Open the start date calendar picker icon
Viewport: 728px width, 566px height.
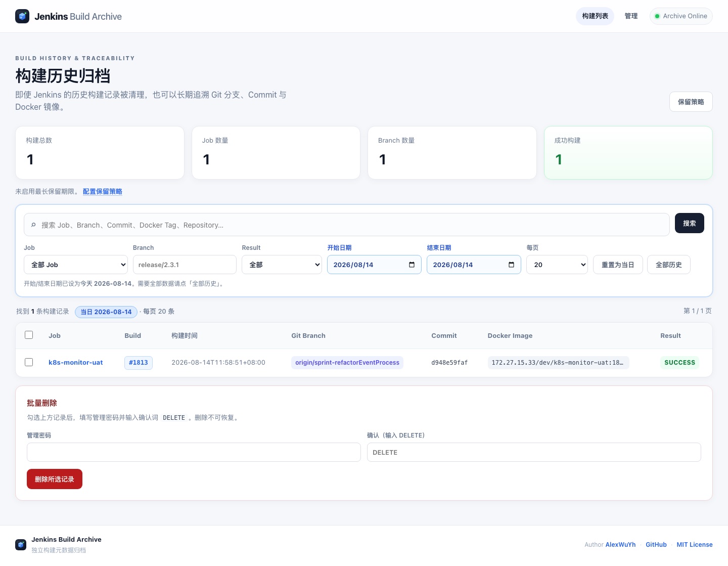tap(412, 265)
